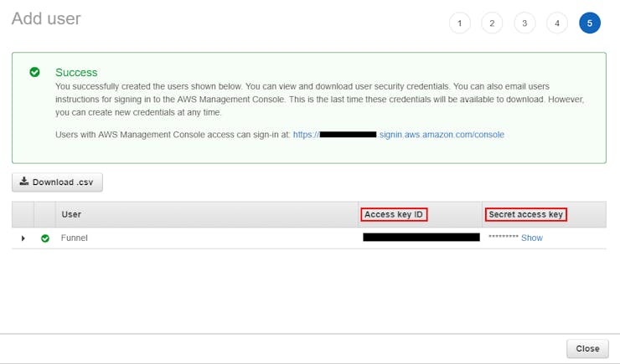The image size is (620, 364).
Task: Select the Funnel user name
Action: [x=75, y=238]
